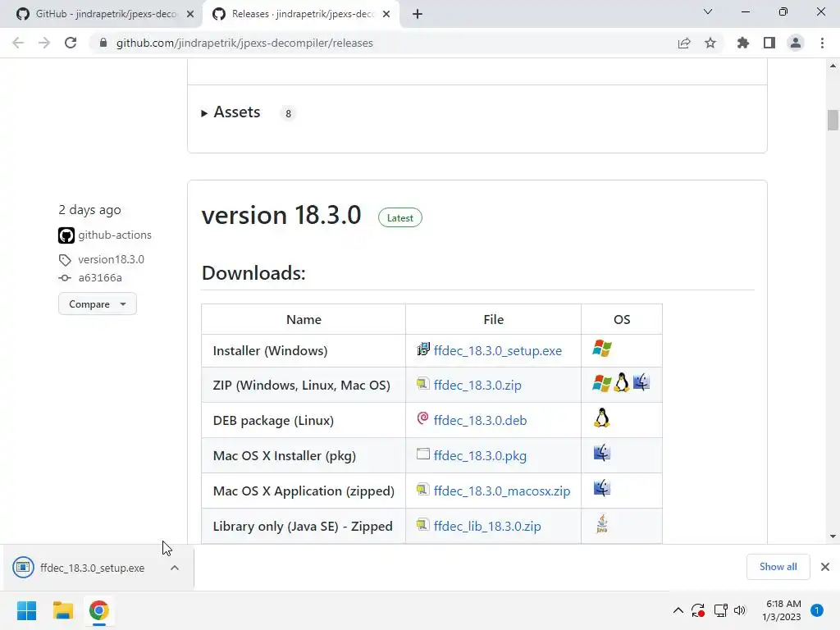Click archive icon beside ffdec_18.3.0.zip

click(x=423, y=384)
